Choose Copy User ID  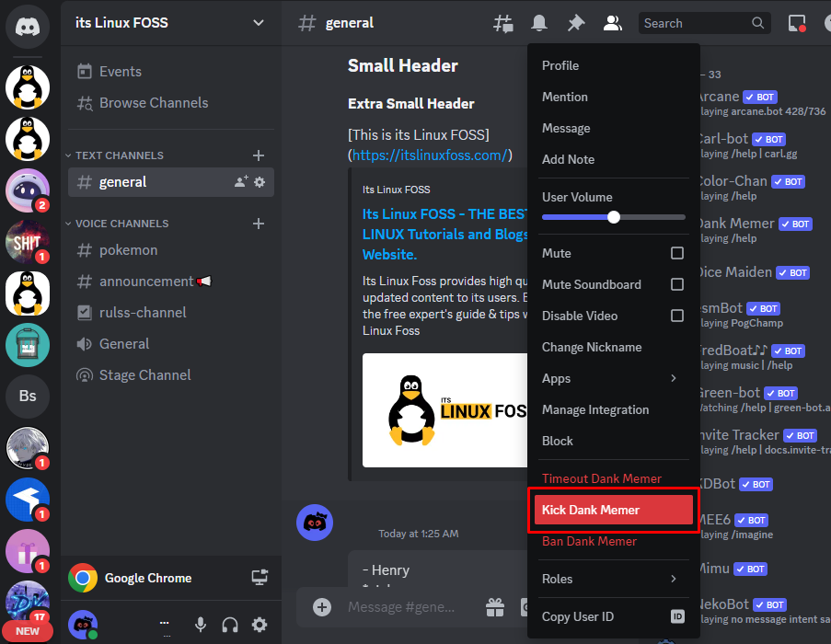613,616
